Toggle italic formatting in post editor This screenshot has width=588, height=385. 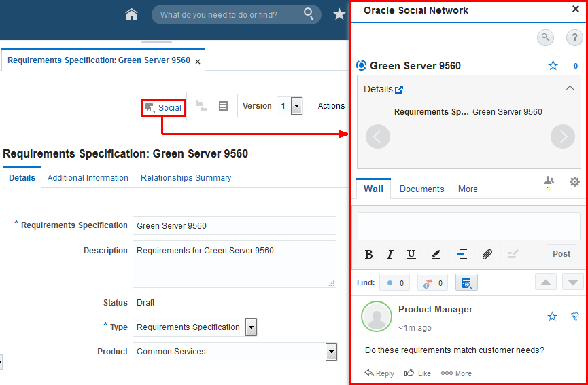390,255
